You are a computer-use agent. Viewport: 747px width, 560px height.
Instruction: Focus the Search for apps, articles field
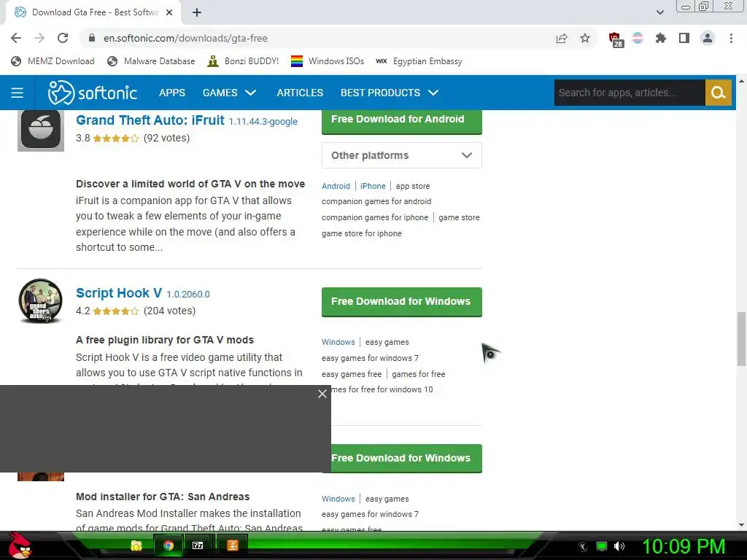click(630, 93)
